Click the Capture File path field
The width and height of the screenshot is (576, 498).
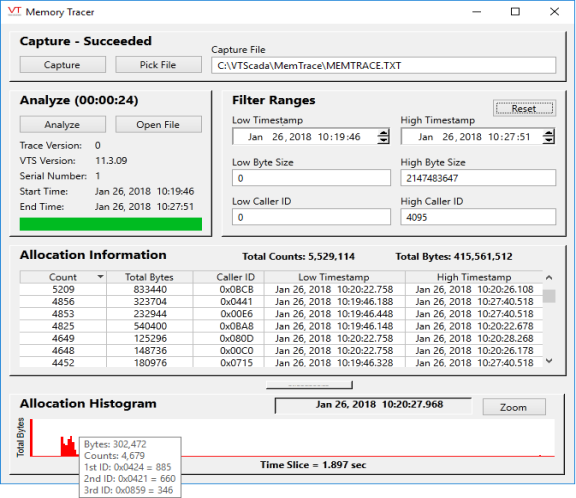coord(383,65)
